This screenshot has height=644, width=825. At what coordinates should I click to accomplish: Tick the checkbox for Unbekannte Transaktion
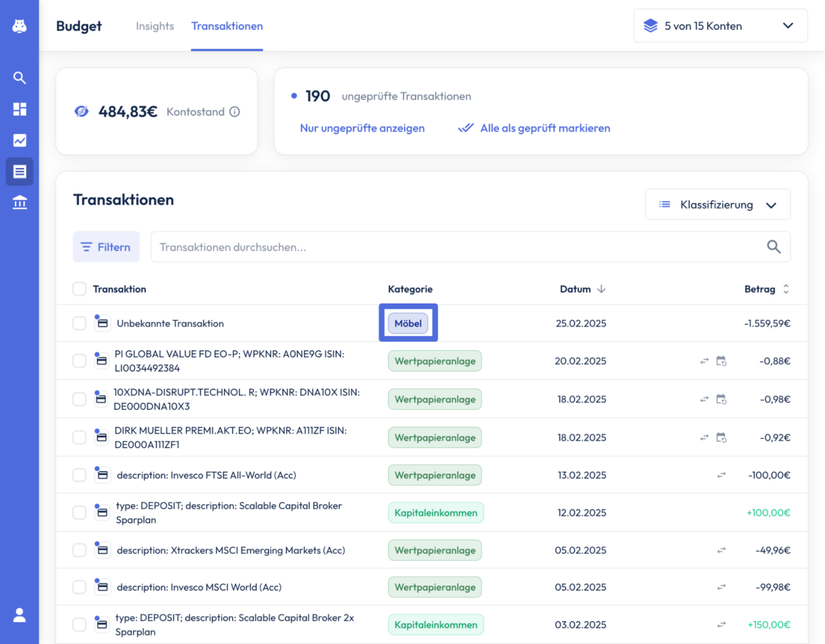point(79,323)
